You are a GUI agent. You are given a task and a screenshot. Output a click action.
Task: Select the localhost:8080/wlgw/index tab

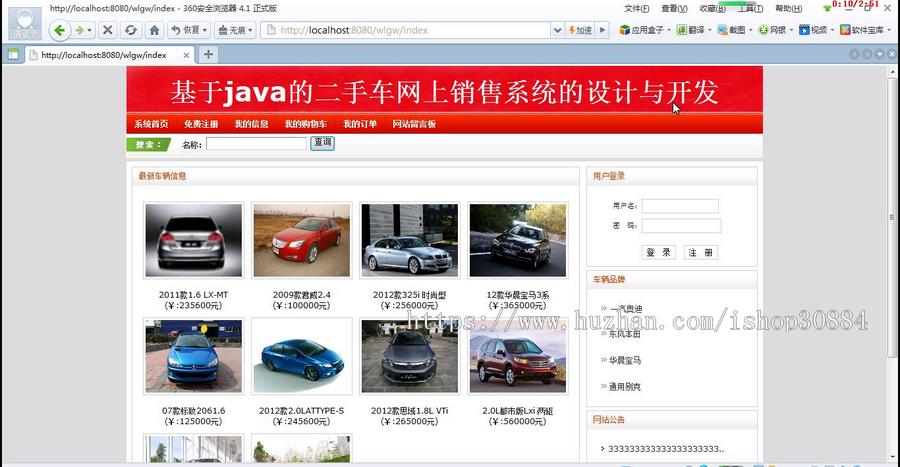pos(109,55)
